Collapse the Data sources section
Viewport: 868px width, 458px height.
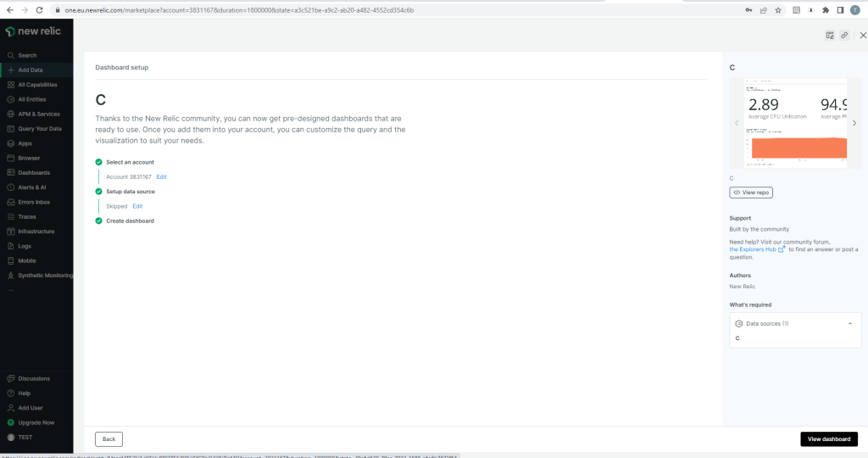coord(849,324)
